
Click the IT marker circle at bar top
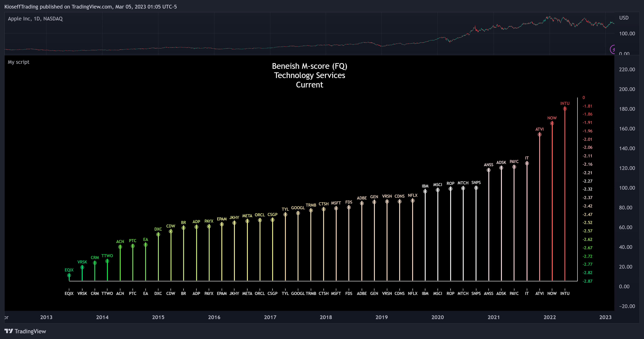click(x=527, y=163)
